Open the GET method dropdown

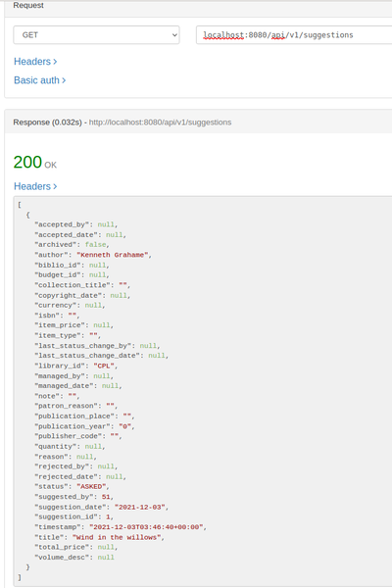tap(96, 35)
